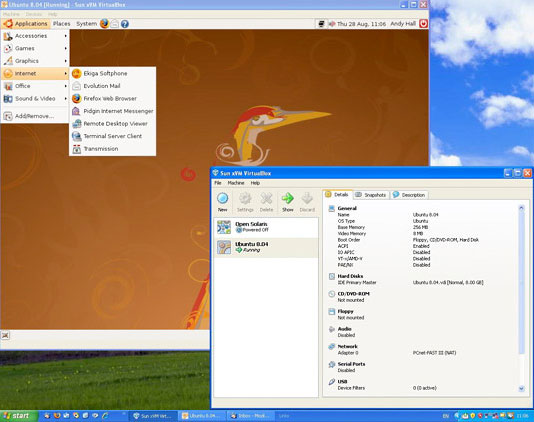Click the network monitor icon in Ubuntu panel

(x=321, y=24)
